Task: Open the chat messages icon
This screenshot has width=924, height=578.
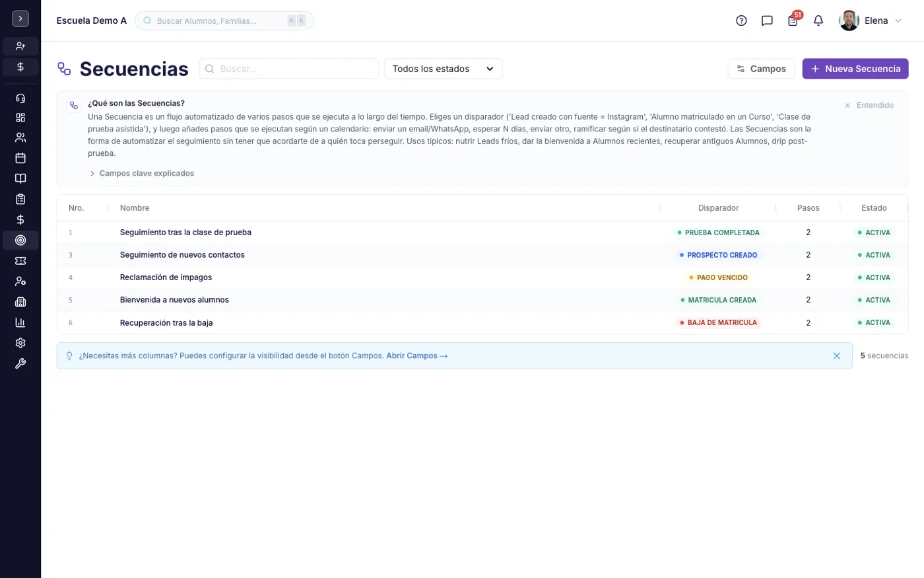Action: (x=767, y=20)
